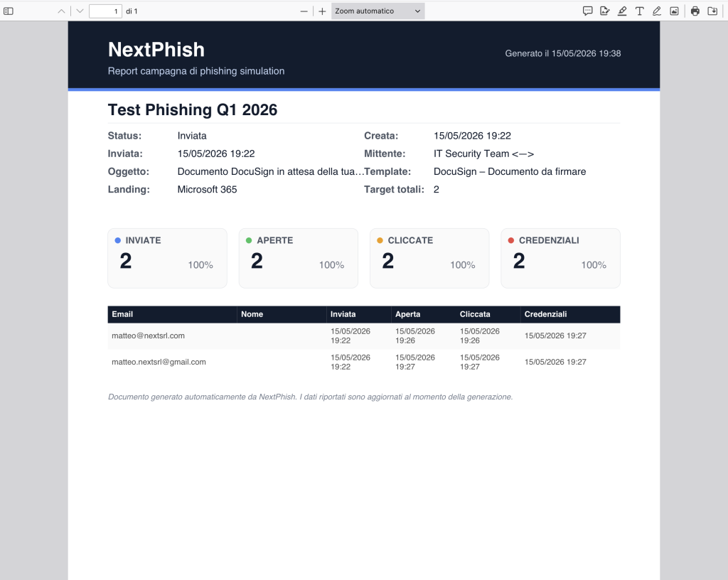Click the Report campagna di phishing simulation subtitle
This screenshot has width=728, height=580.
coord(196,71)
